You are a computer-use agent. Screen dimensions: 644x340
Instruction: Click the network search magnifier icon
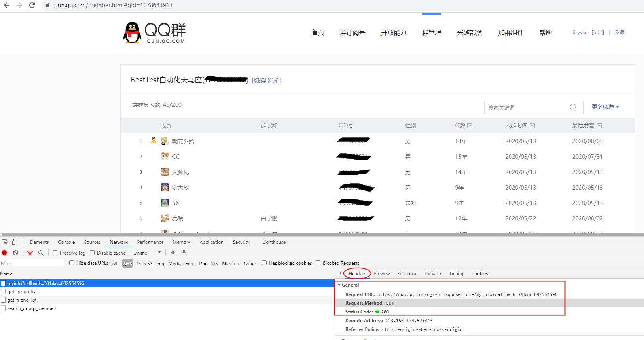(41, 253)
